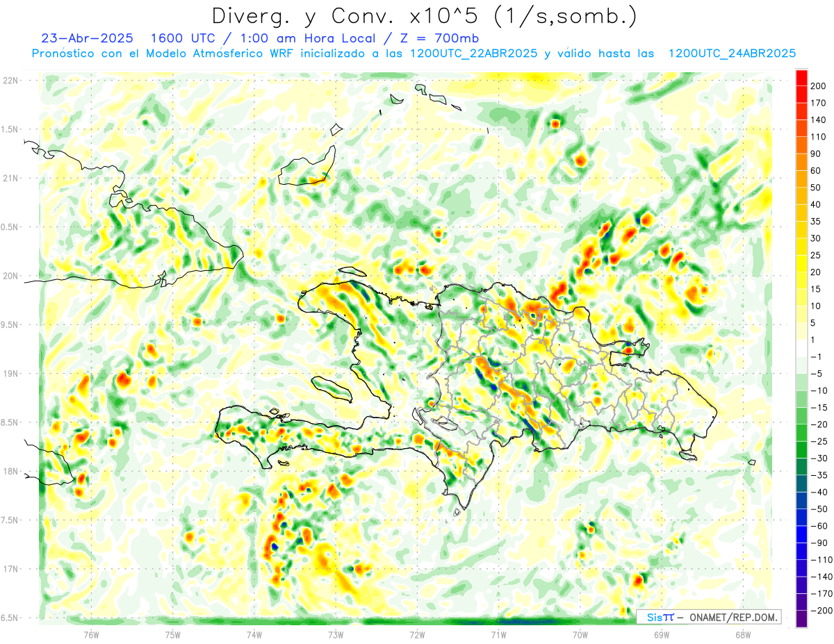834x644 pixels.
Task: Click the '75W' longitude label
Action: tap(172, 634)
